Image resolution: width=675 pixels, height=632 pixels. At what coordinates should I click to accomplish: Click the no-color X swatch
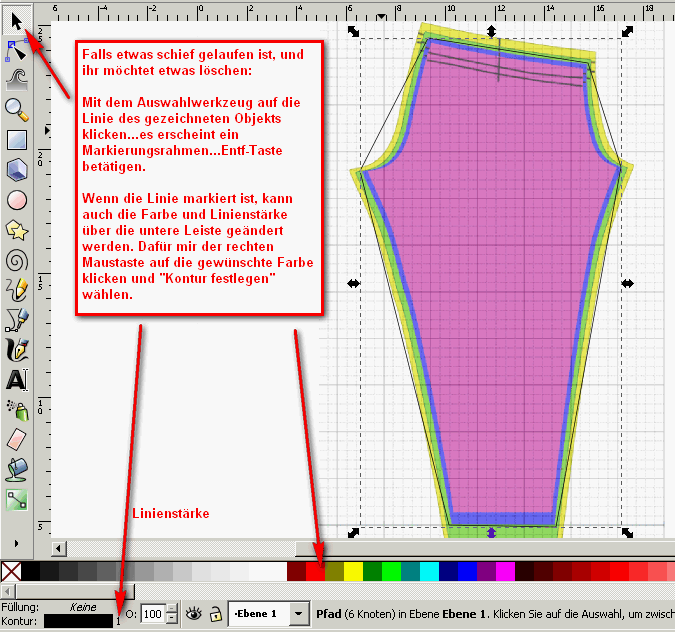pos(11,571)
